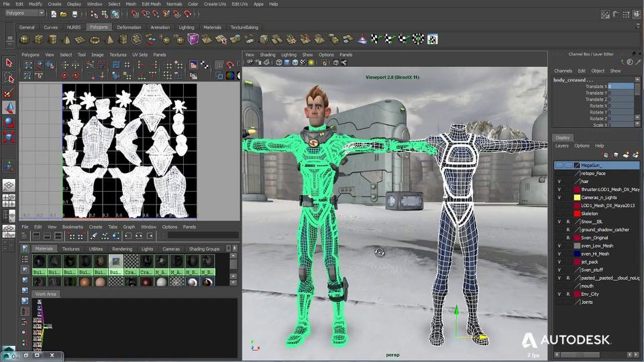Open Shading menu in viewport panel
This screenshot has width=644, height=362.
tap(268, 54)
